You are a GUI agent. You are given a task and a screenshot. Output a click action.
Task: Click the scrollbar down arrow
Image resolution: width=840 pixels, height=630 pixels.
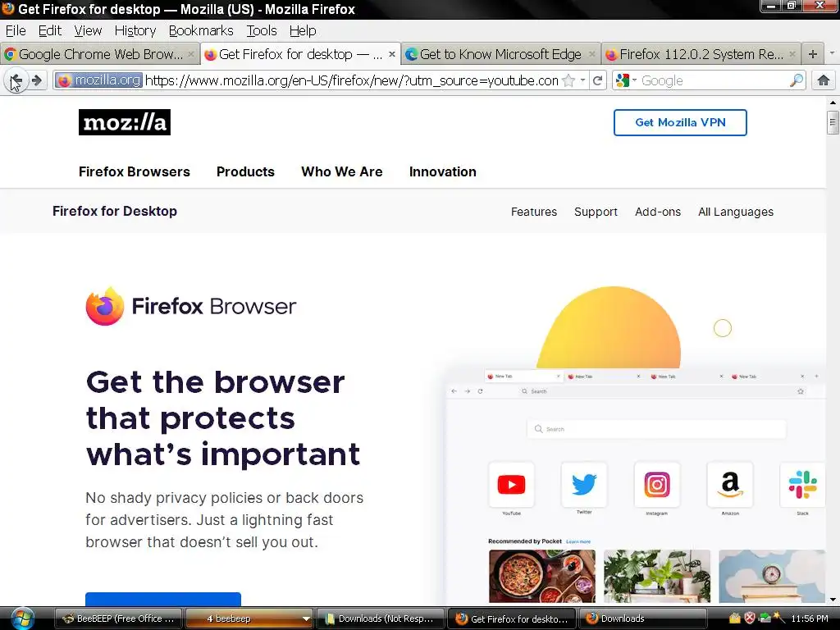click(x=832, y=600)
